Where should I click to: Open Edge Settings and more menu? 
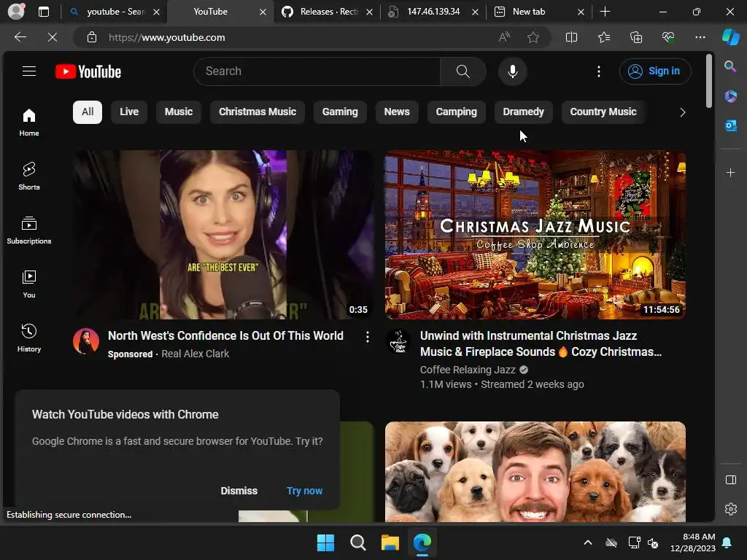(x=700, y=37)
